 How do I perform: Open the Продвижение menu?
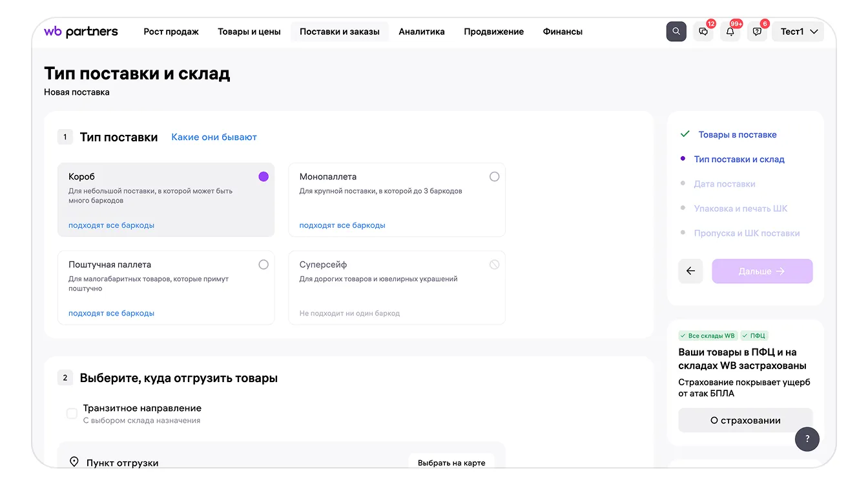coord(494,32)
